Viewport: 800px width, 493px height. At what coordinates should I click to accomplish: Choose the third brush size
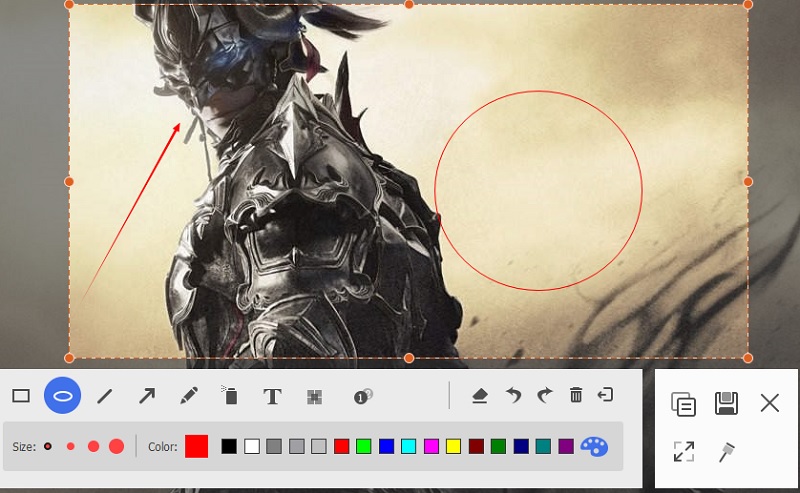(93, 447)
